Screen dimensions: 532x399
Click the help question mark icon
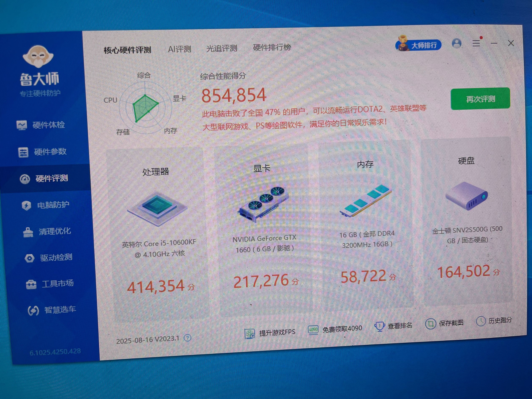(x=187, y=338)
